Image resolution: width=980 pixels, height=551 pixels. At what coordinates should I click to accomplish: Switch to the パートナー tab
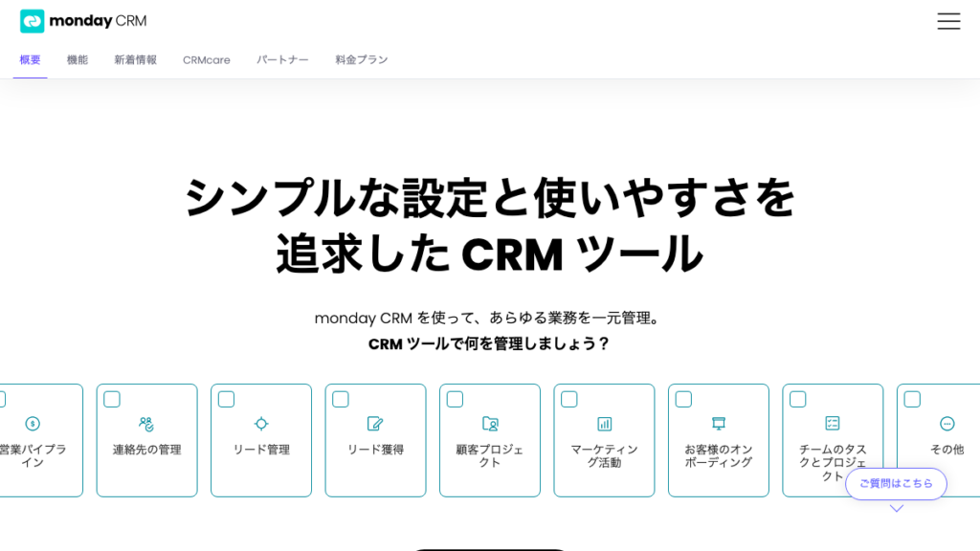tap(282, 60)
